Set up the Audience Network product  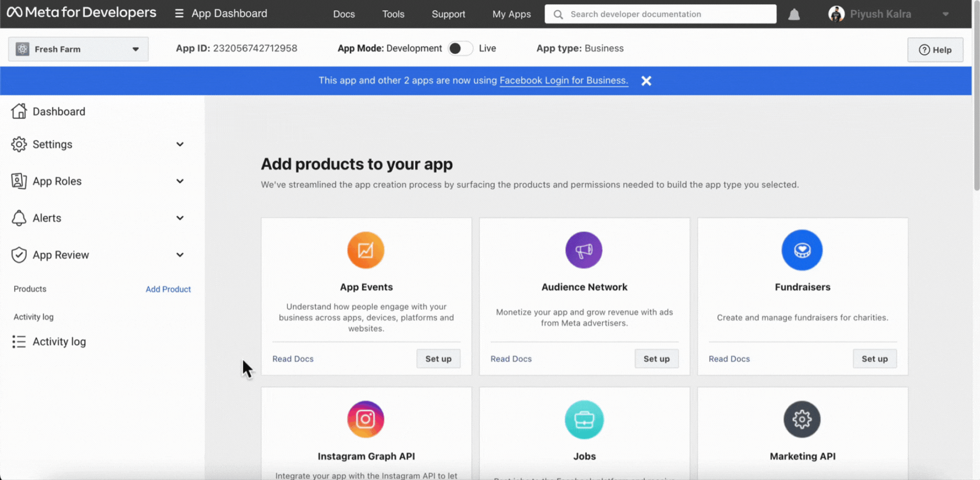click(656, 359)
